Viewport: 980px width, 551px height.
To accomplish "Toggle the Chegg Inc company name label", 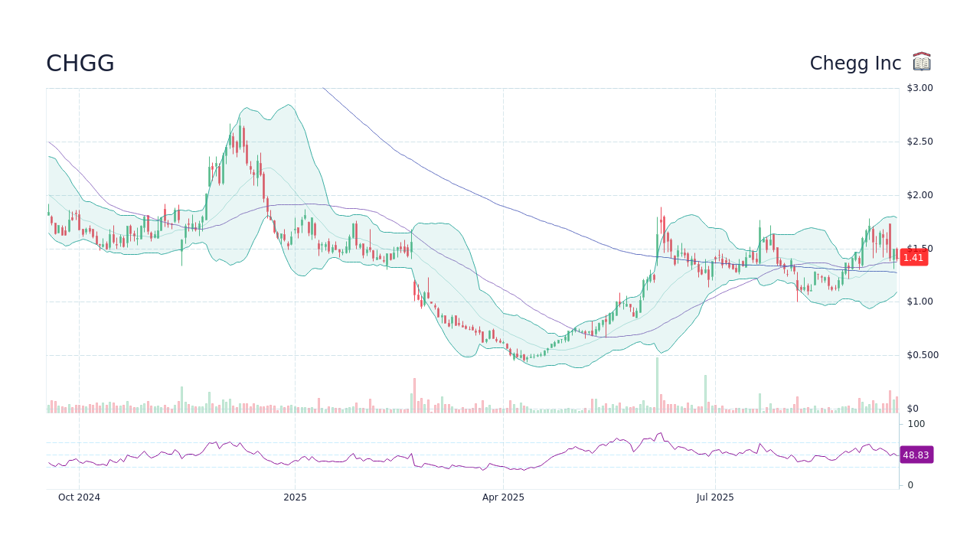I will pos(855,63).
